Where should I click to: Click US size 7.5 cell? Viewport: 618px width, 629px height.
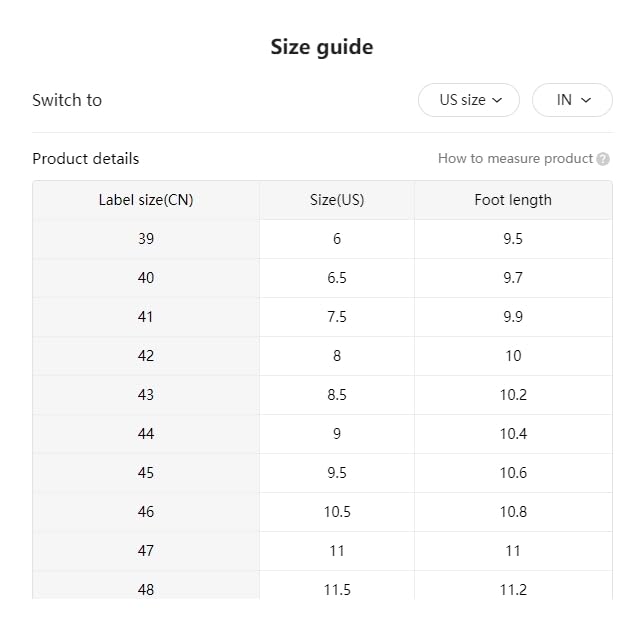click(x=337, y=317)
